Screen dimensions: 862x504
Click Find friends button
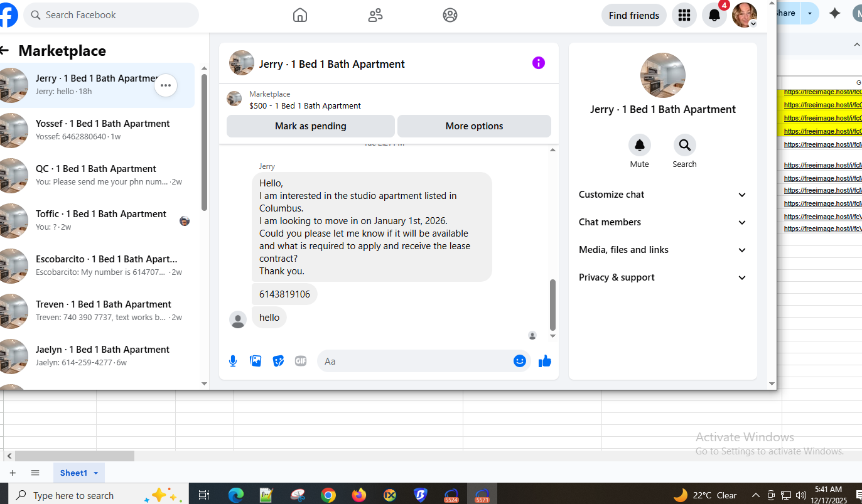pos(634,15)
